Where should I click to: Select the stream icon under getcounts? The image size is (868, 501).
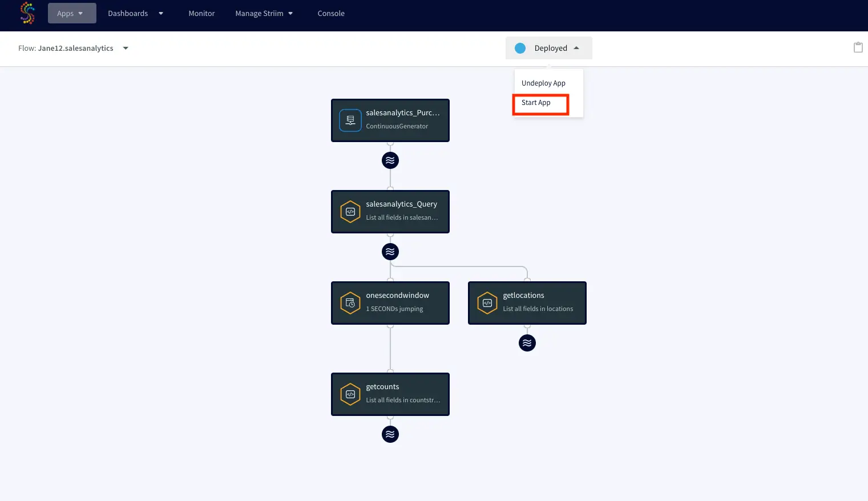coord(390,434)
